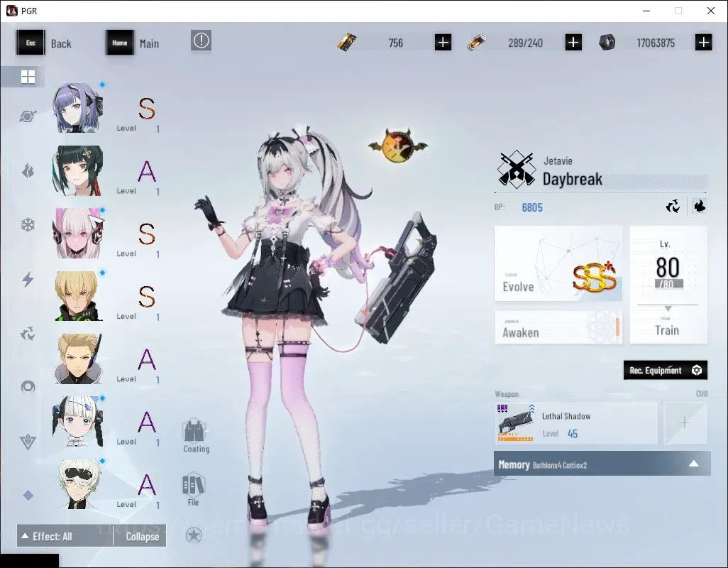Image resolution: width=728 pixels, height=568 pixels.
Task: Collapse the character list
Action: tap(142, 537)
